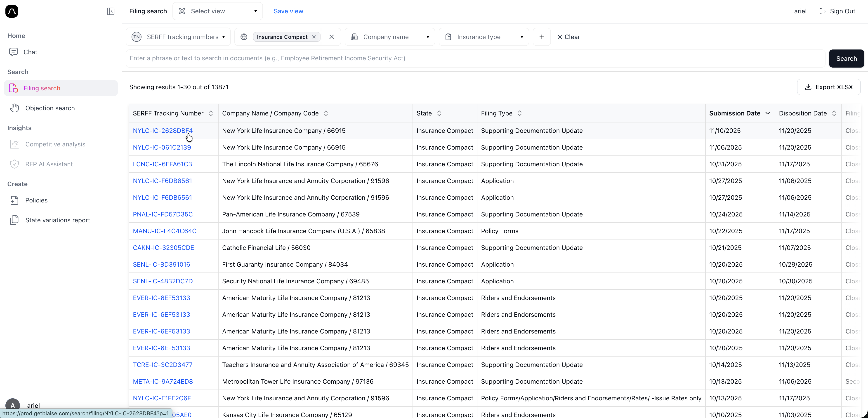Image resolution: width=868 pixels, height=418 pixels.
Task: Go to Filing search in sidebar
Action: tap(42, 88)
